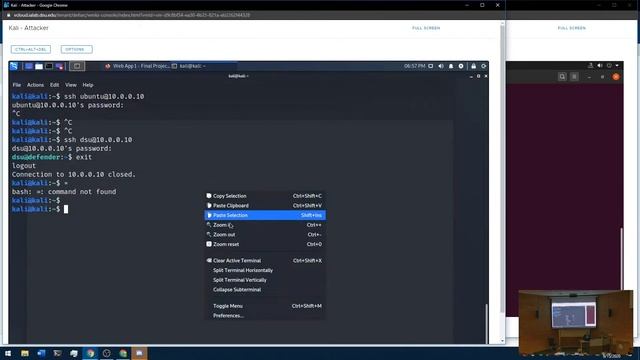Click the CTRL+ALT+DEL button
The width and height of the screenshot is (640, 360).
click(x=31, y=49)
